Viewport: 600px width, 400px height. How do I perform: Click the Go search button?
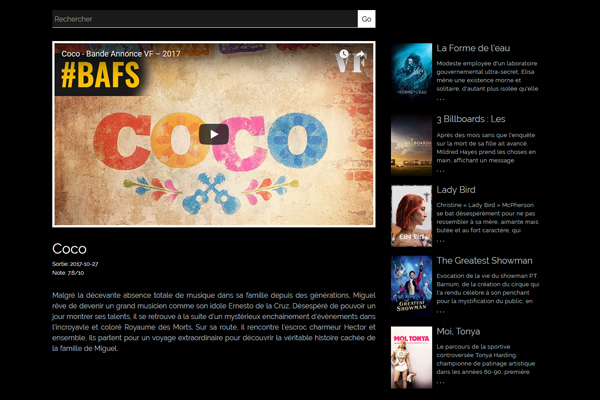[x=367, y=19]
